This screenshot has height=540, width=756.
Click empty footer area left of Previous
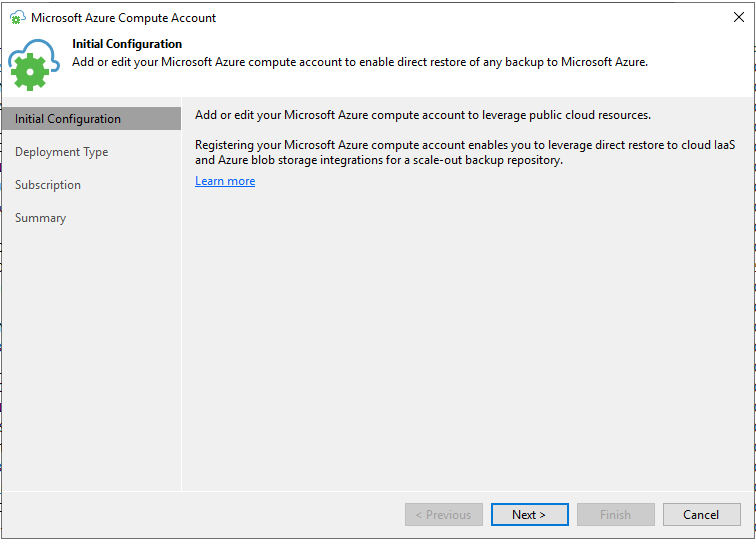point(200,515)
